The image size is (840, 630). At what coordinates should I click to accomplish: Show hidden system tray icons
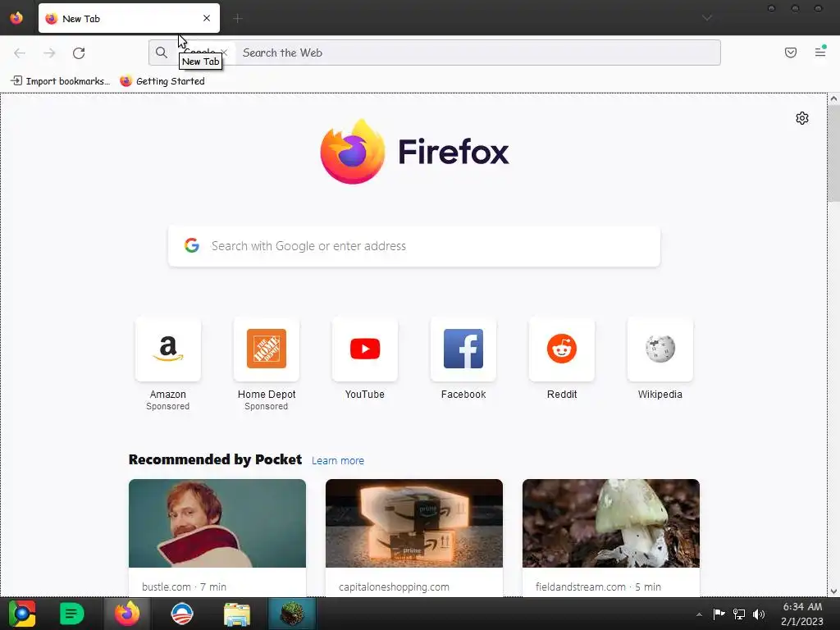[699, 614]
